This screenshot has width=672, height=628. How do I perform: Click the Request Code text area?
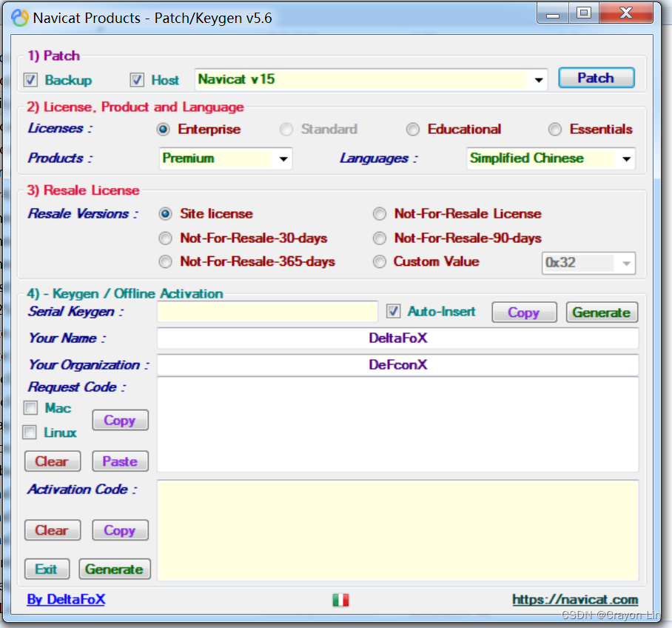(x=398, y=424)
